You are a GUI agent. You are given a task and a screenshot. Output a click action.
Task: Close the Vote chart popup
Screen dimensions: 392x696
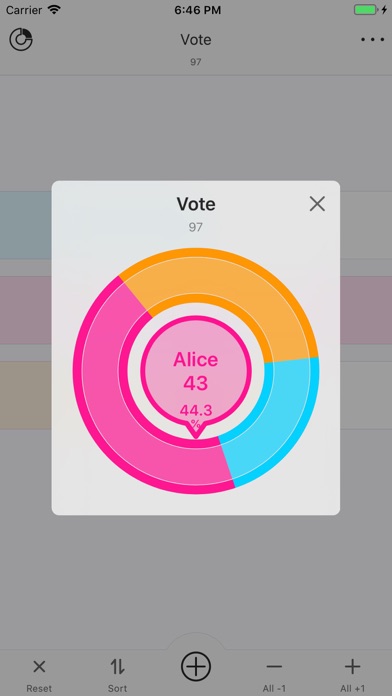tap(317, 204)
